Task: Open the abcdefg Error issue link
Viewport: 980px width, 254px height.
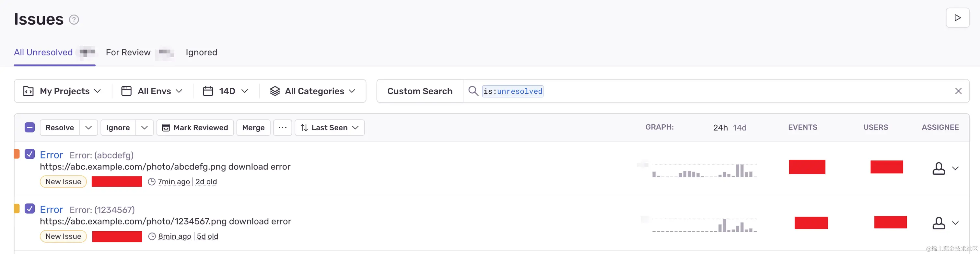Action: (51, 155)
